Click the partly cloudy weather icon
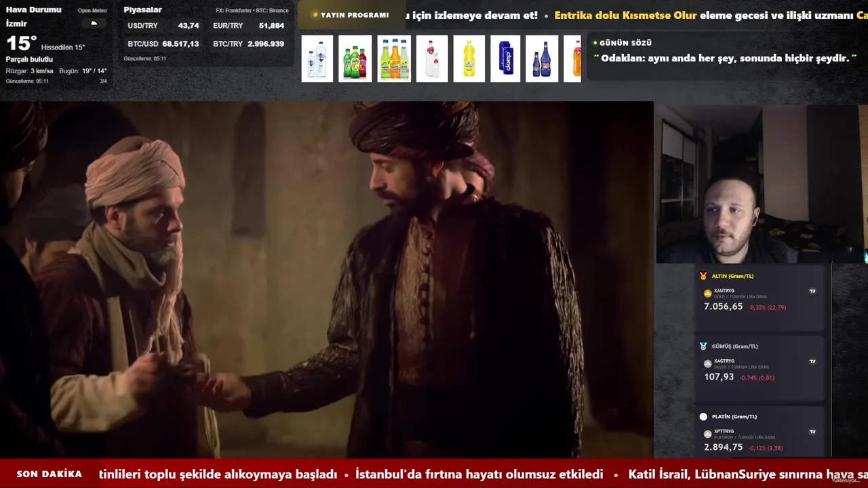The image size is (868, 488). tap(94, 23)
